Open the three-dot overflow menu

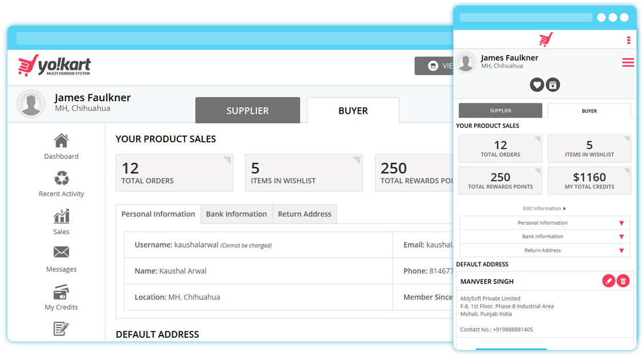(x=628, y=39)
